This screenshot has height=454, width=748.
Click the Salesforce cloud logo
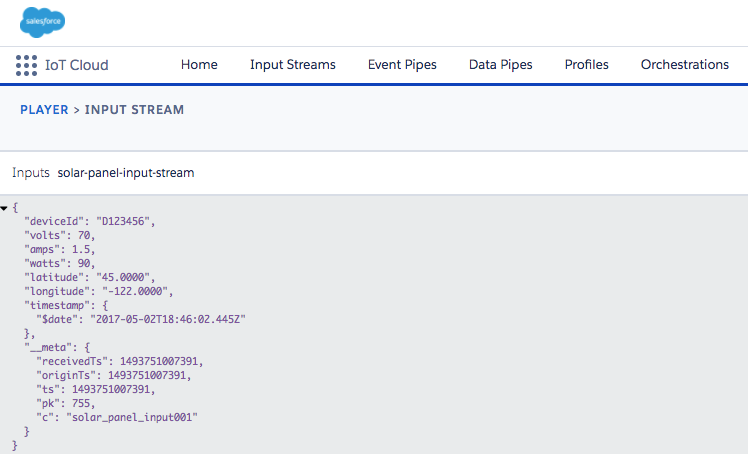[41, 21]
